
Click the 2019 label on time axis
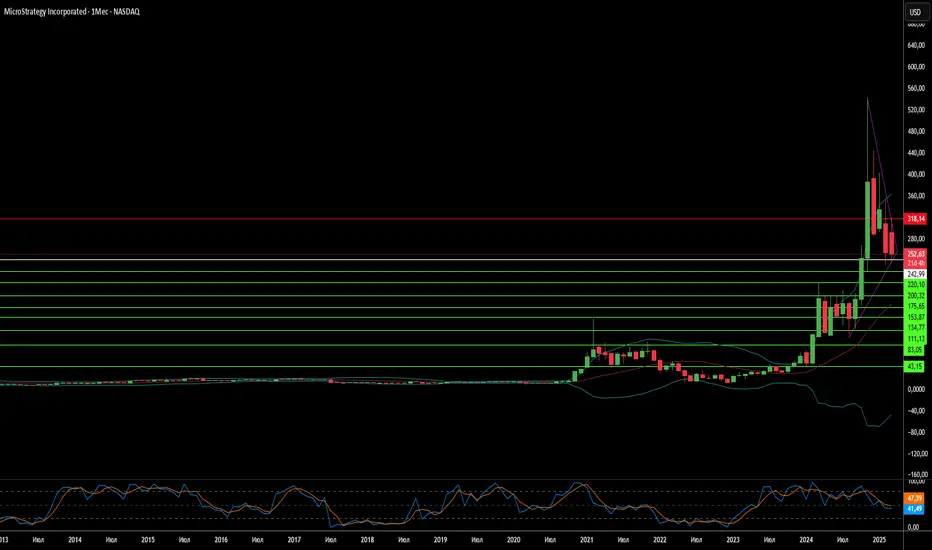(440, 539)
